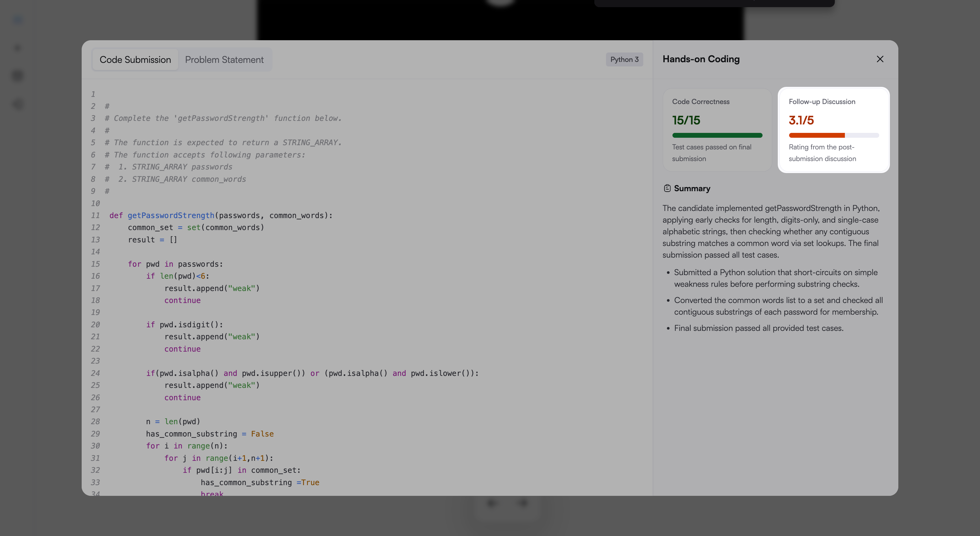Click 'Rating from the post-submission discussion' caption
The height and width of the screenshot is (536, 980).
point(822,153)
